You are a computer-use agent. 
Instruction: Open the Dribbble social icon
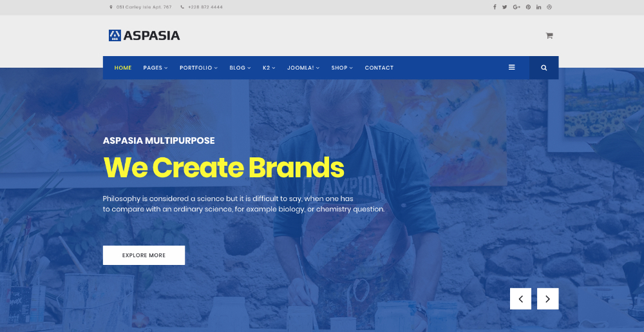[x=549, y=7]
